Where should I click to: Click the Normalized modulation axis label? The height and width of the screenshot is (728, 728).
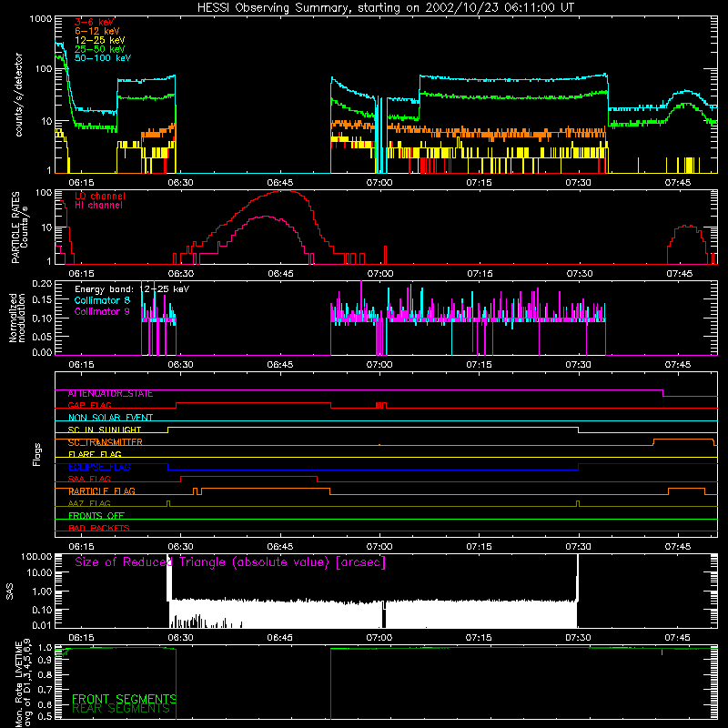point(16,318)
